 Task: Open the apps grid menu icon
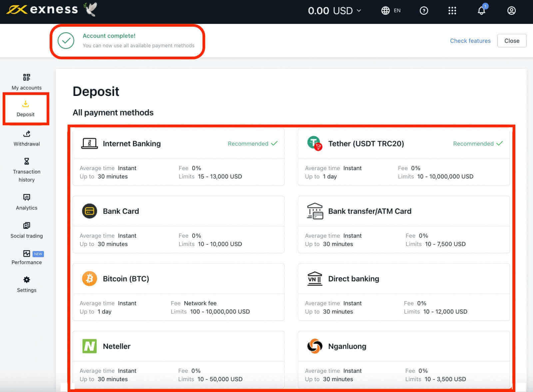coord(452,11)
